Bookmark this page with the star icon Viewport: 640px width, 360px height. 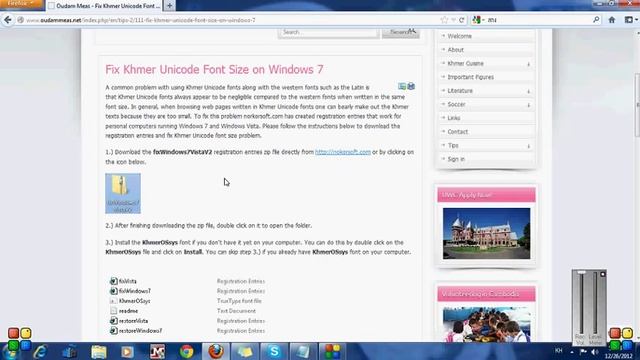coord(444,20)
